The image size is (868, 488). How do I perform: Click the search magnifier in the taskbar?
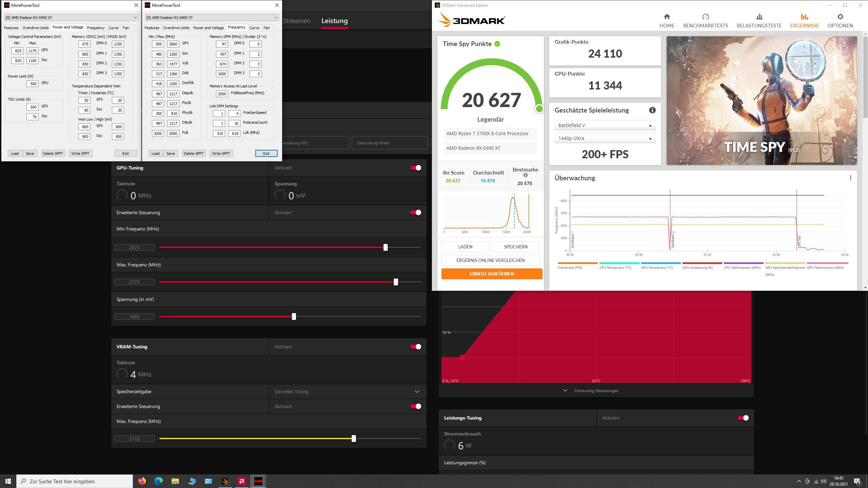point(23,481)
